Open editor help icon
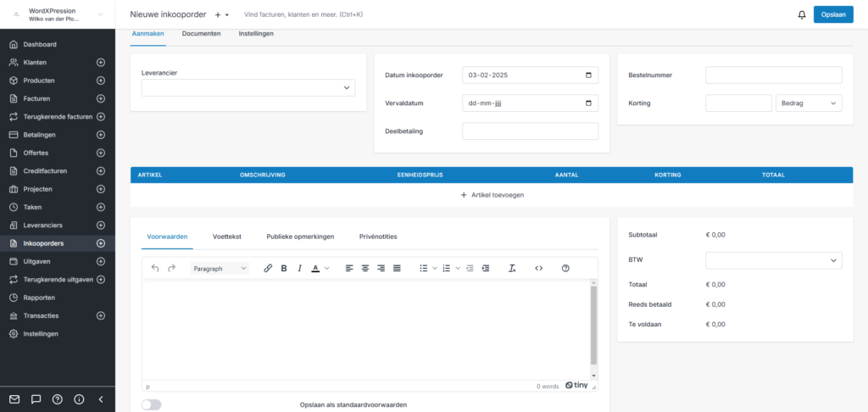Viewport: 868px width, 412px height. [565, 268]
